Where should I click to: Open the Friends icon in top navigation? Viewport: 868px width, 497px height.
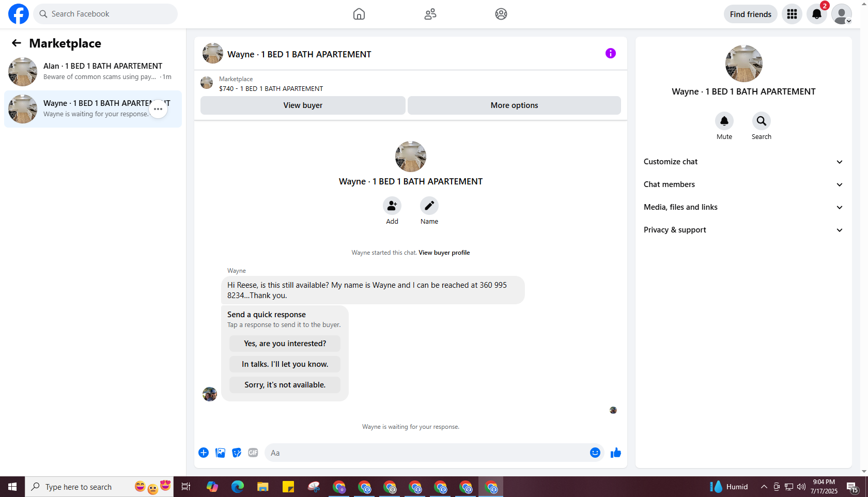click(x=430, y=14)
